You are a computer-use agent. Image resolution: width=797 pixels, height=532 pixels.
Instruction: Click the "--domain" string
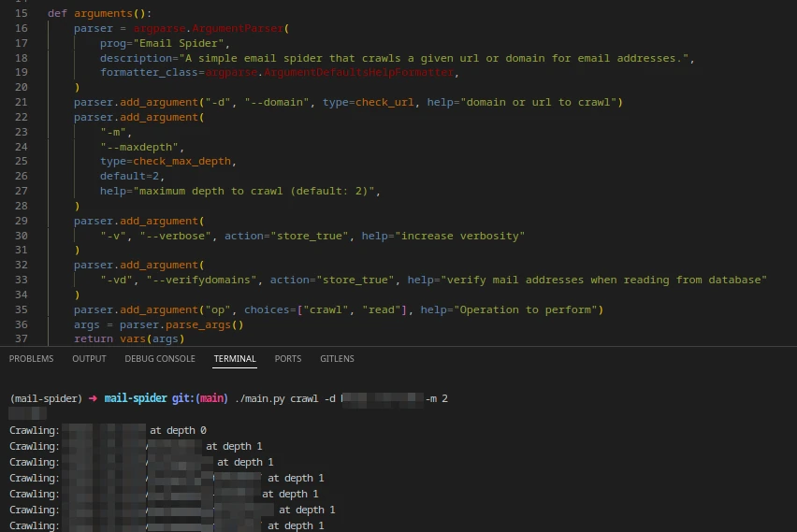[x=277, y=102]
